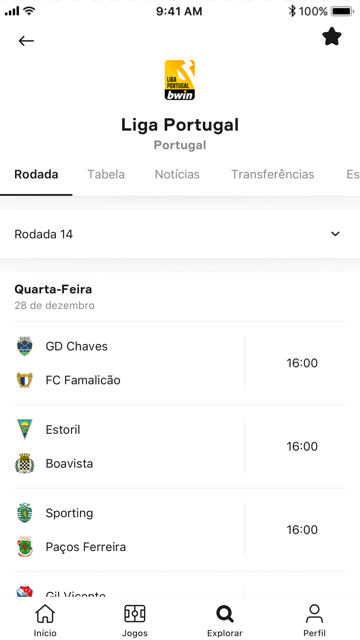Switch to the Notícias tab

(x=177, y=174)
